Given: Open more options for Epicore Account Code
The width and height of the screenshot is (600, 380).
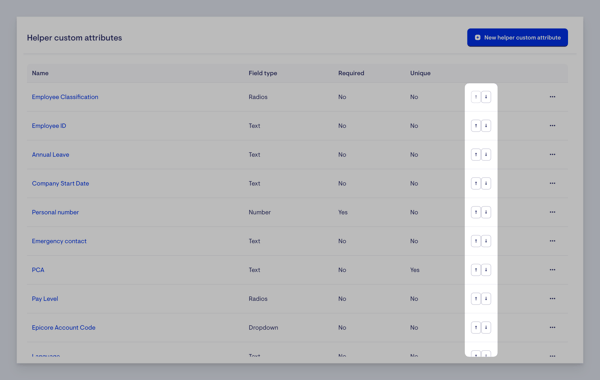Looking at the screenshot, I should coord(552,328).
